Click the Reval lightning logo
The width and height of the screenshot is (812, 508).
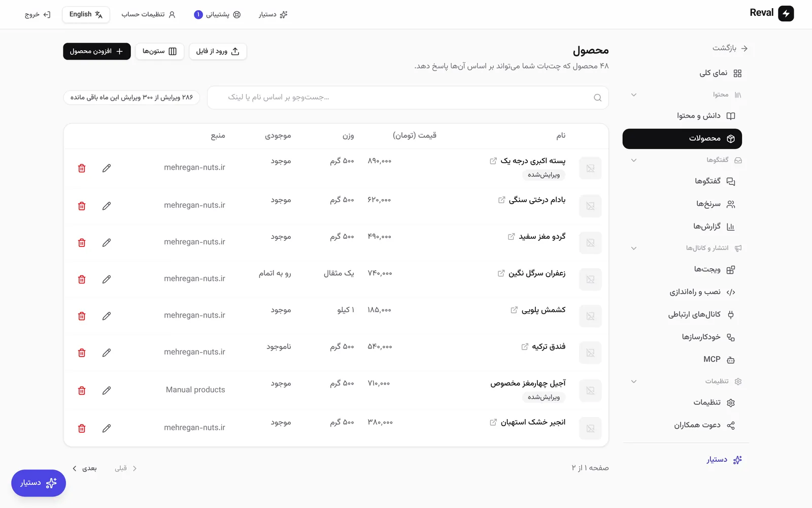click(786, 14)
